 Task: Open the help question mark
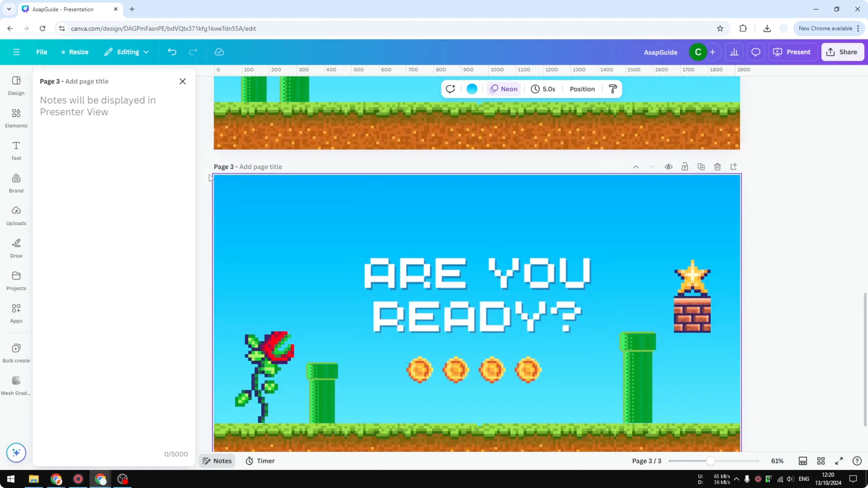click(857, 461)
